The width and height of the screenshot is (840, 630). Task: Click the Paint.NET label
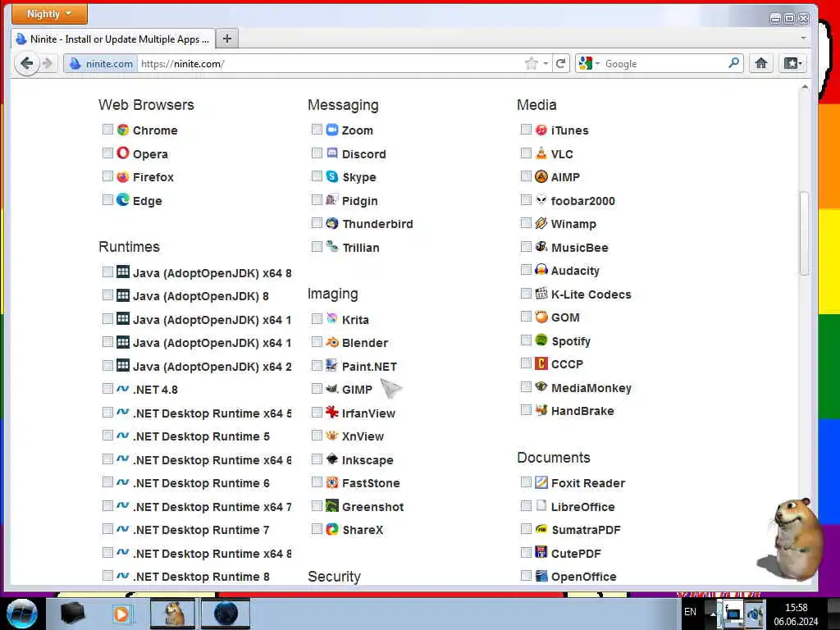[x=369, y=367]
